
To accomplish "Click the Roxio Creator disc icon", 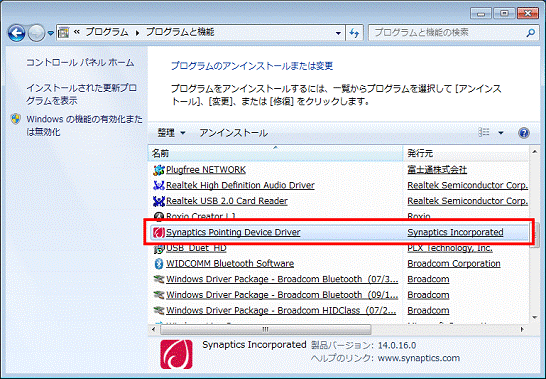I will [159, 217].
